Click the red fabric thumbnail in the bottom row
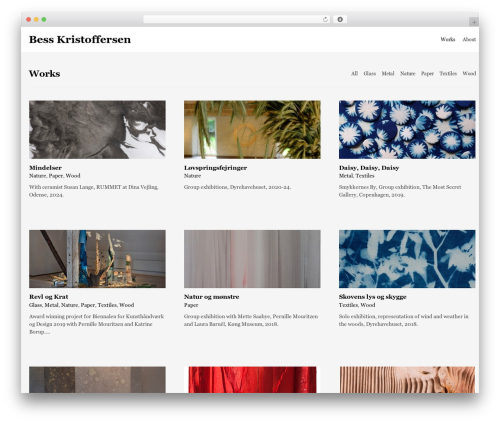500x423 pixels. coord(252,380)
